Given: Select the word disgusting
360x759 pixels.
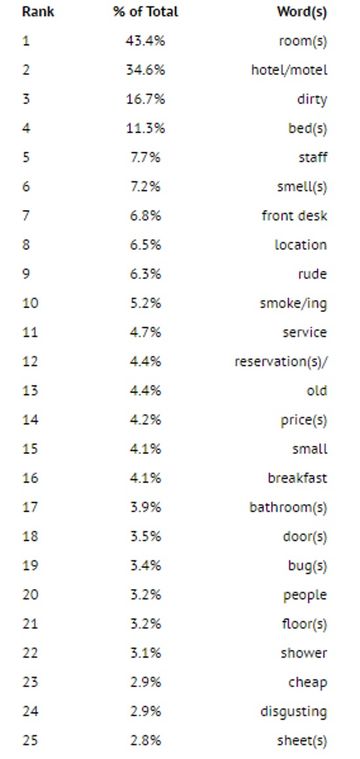Looking at the screenshot, I should pos(294,712).
